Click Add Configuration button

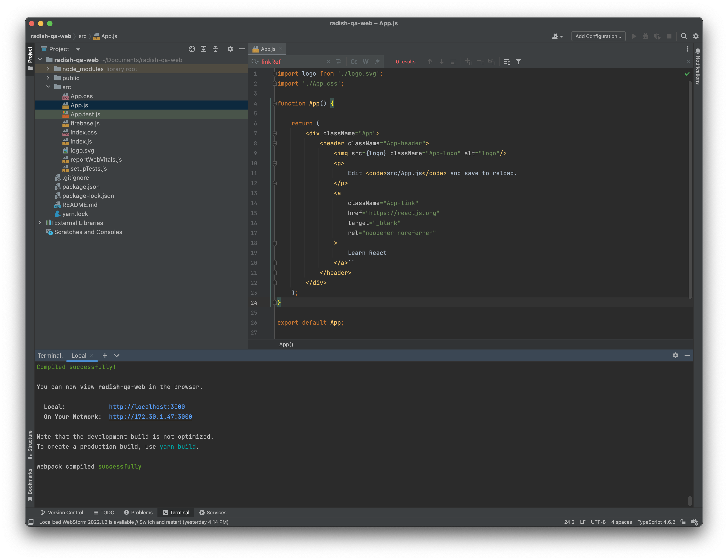click(x=598, y=36)
